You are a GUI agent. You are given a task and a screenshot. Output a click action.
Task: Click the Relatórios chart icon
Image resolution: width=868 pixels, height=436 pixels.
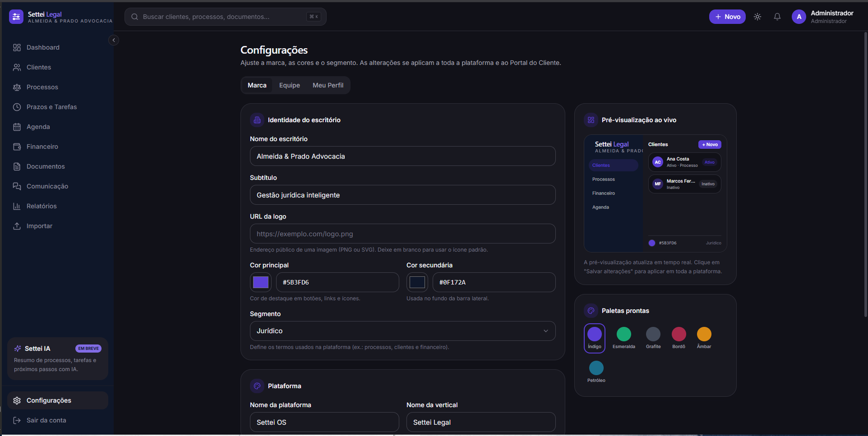17,206
